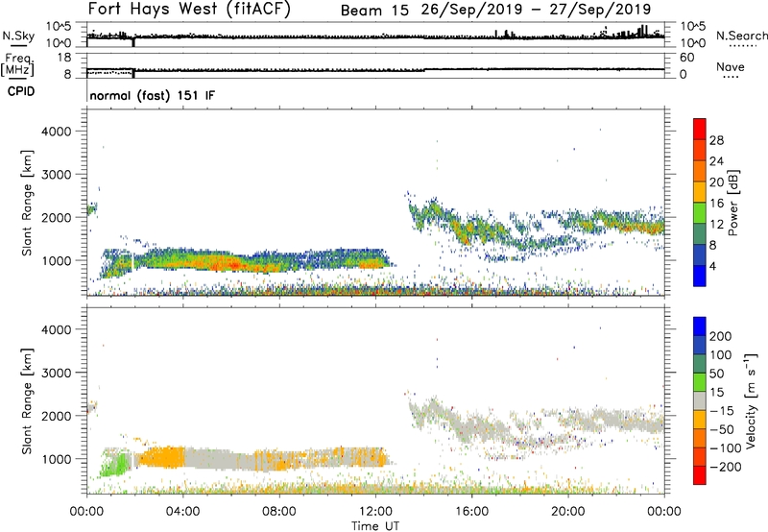Click the 16 dB tick on power color bar
The width and height of the screenshot is (768, 532).
coord(716,204)
